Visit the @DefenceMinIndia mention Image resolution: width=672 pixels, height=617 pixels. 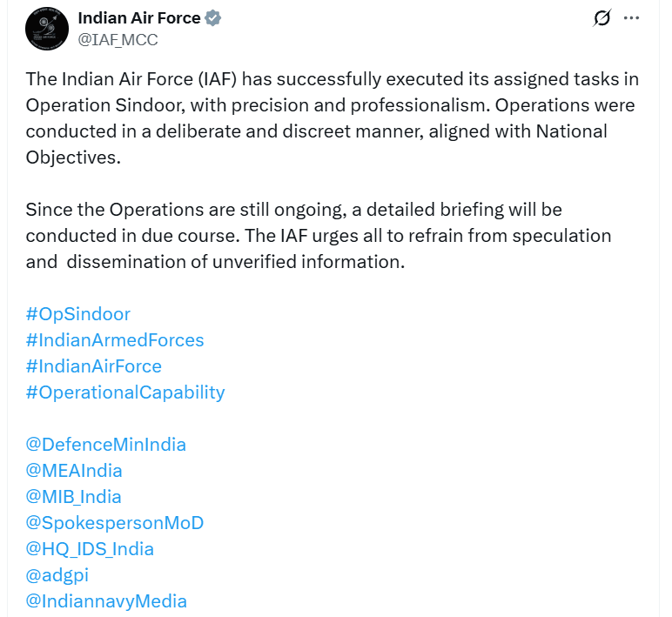(x=106, y=445)
